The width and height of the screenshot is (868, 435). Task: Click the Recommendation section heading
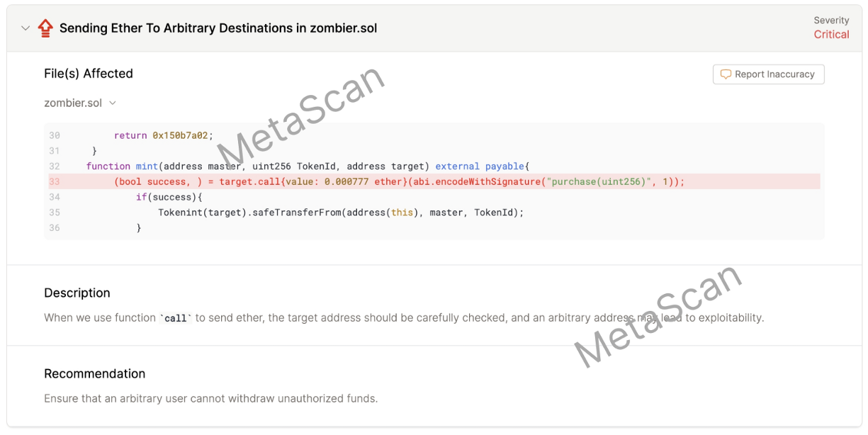94,373
